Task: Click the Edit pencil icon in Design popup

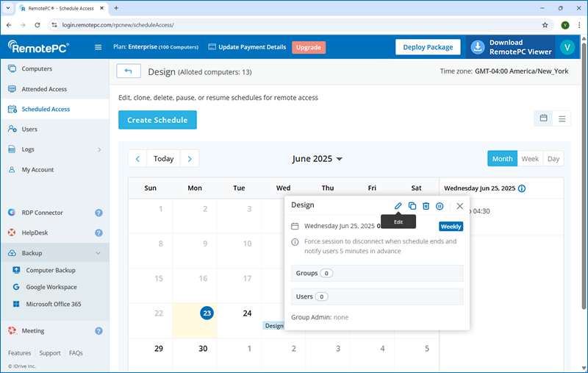Action: (x=398, y=207)
